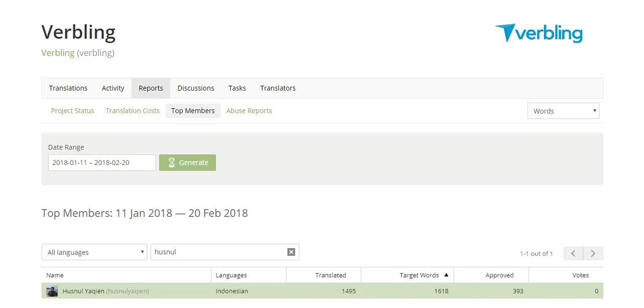Image resolution: width=644 pixels, height=308 pixels.
Task: Open Husnul Yaqien's member profile
Action: tap(84, 291)
